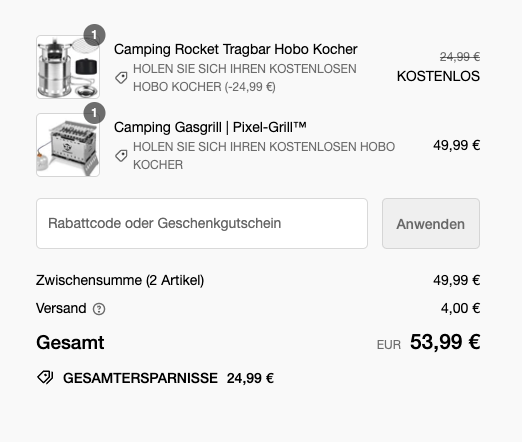
Task: Click the discount tag icon under Pixel-Grill
Action: coord(121,156)
